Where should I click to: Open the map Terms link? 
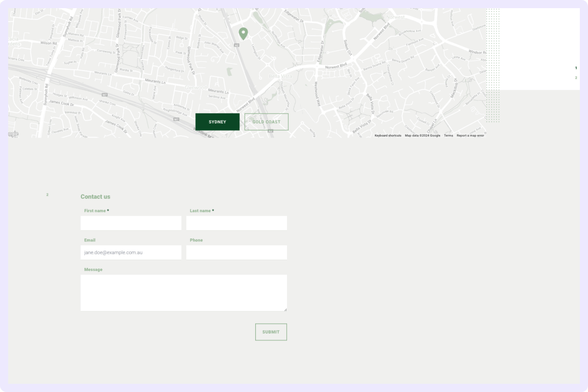coord(448,136)
